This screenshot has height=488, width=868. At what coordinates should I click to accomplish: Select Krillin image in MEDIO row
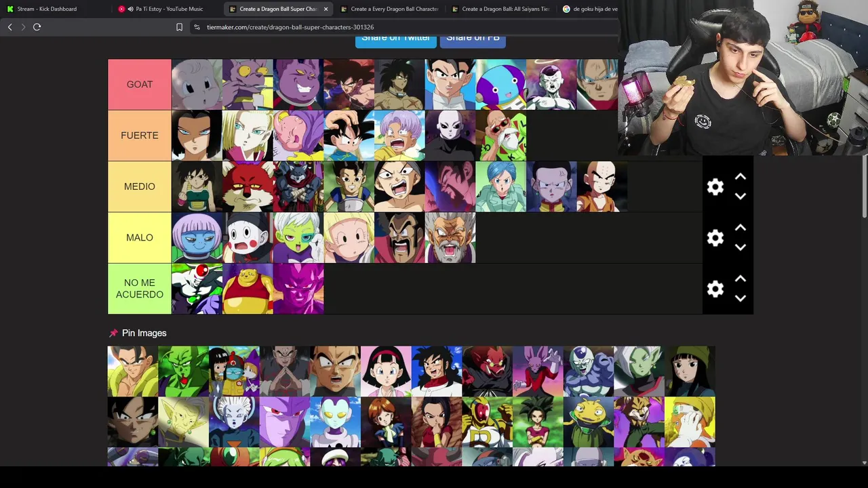click(x=602, y=186)
